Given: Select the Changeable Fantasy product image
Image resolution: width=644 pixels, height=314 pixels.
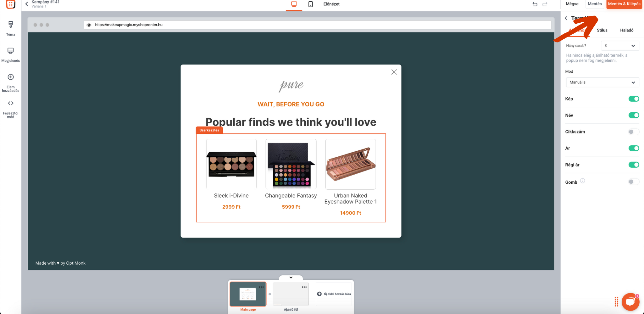Looking at the screenshot, I should (x=291, y=164).
